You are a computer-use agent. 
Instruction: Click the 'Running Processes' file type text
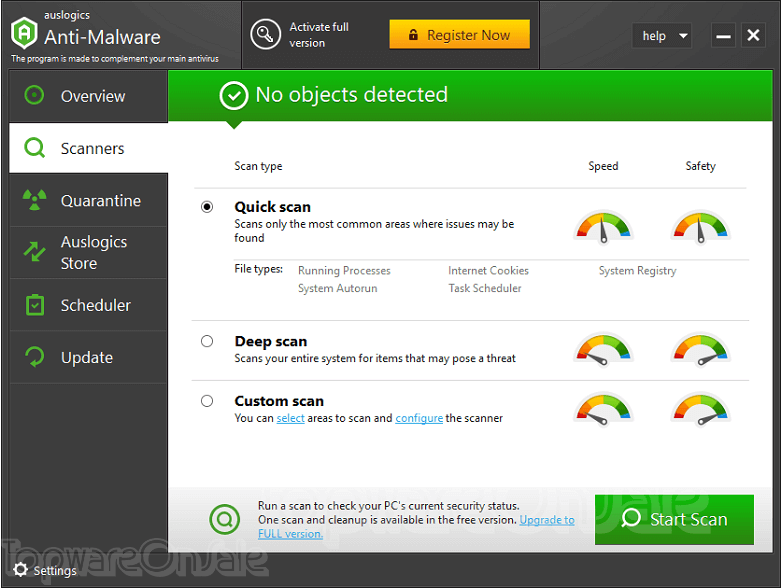click(344, 270)
